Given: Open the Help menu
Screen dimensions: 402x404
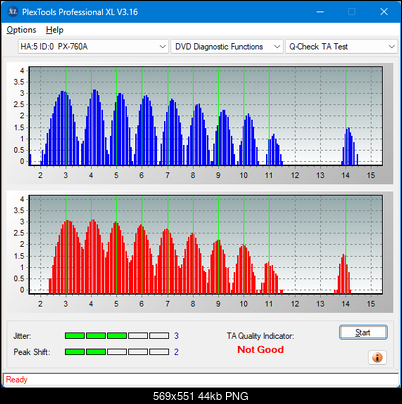Looking at the screenshot, I should point(54,30).
